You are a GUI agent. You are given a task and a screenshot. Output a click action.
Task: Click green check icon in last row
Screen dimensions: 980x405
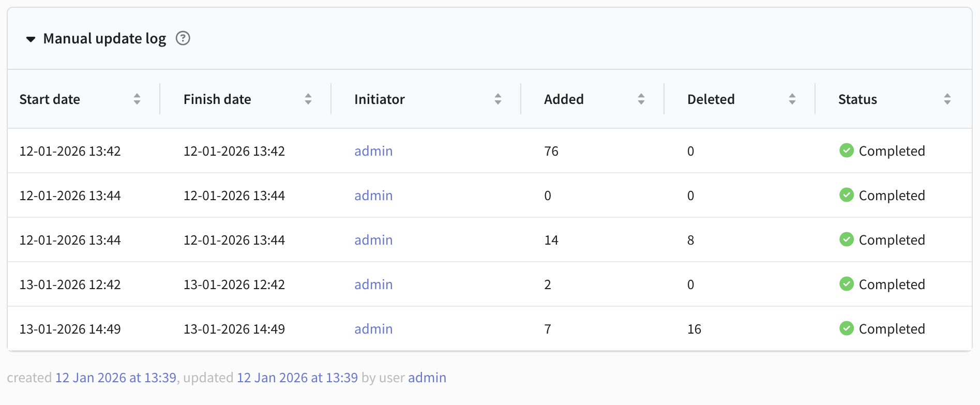[x=847, y=328]
